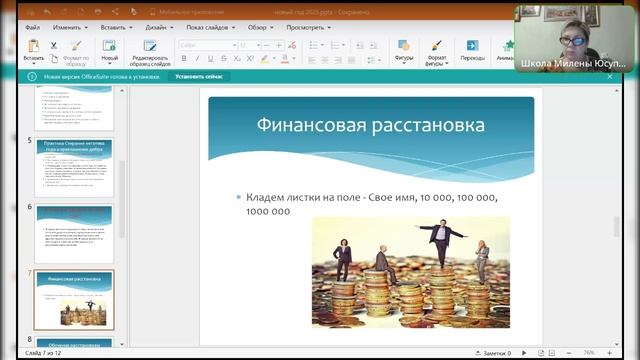Viewport: 640px width, 360px height.
Task: Align text left
Action: click(312, 60)
